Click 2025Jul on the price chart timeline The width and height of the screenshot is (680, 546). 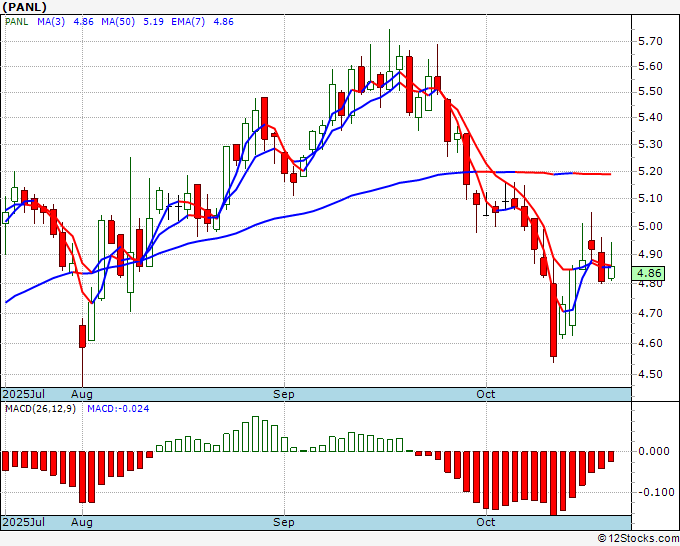point(24,394)
